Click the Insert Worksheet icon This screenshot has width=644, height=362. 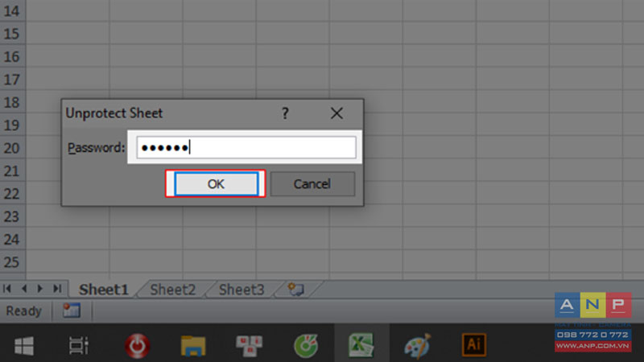[295, 290]
